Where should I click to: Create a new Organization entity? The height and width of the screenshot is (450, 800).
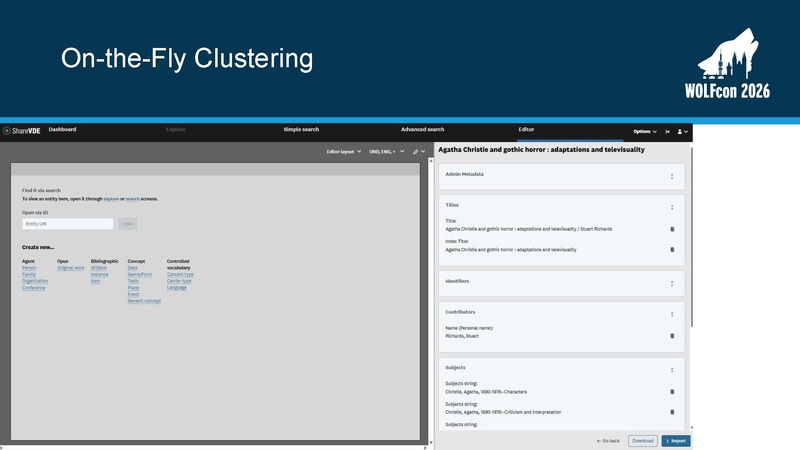coord(35,281)
